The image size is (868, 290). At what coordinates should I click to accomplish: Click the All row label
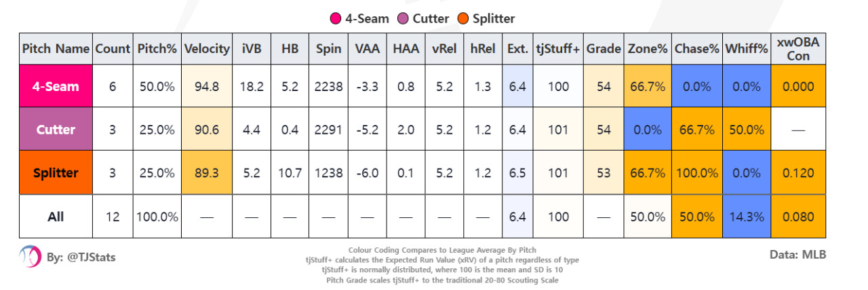(x=56, y=217)
